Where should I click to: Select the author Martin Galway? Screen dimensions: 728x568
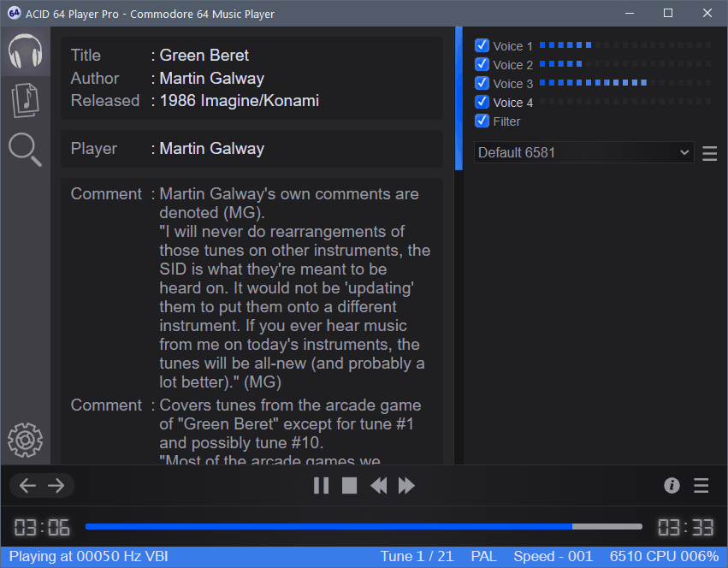coord(211,79)
